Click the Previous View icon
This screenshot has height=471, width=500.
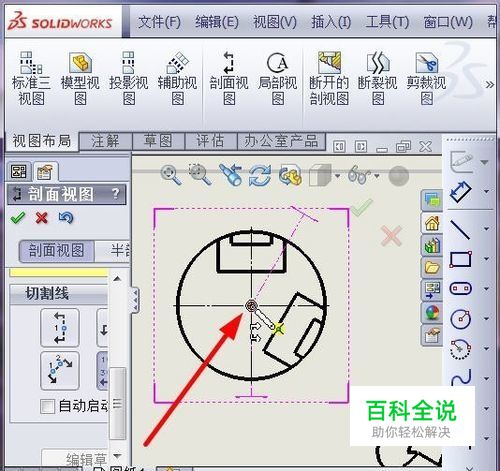231,175
